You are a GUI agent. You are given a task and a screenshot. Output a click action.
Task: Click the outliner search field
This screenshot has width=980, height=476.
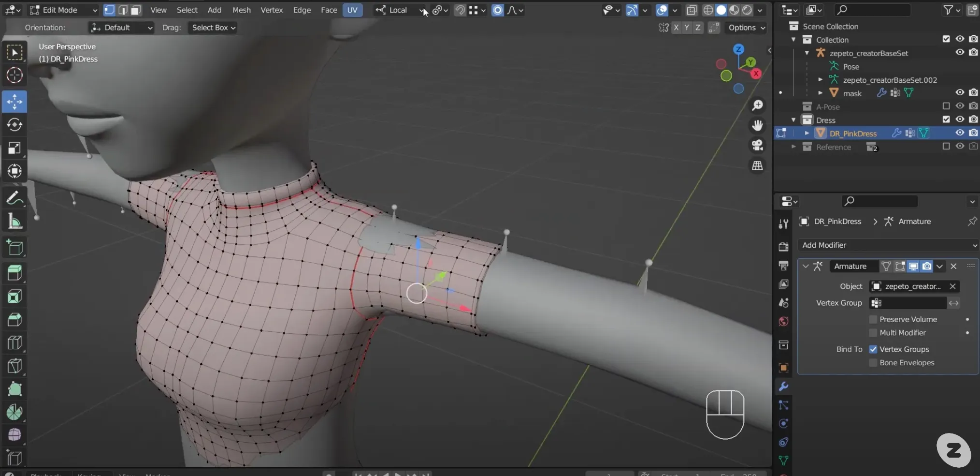click(872, 10)
